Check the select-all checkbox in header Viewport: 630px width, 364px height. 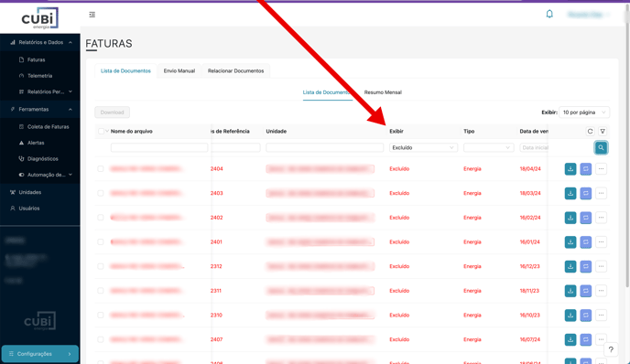tap(101, 131)
